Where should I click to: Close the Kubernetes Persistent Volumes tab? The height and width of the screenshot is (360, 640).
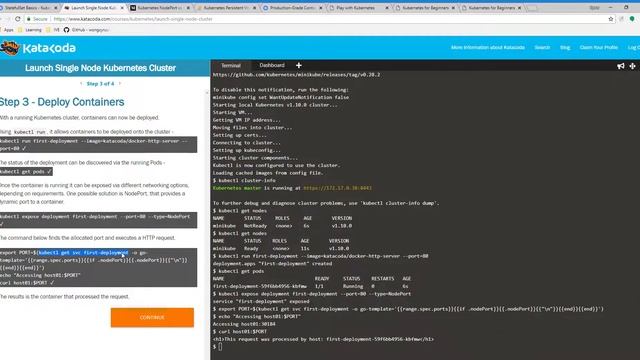tap(254, 8)
